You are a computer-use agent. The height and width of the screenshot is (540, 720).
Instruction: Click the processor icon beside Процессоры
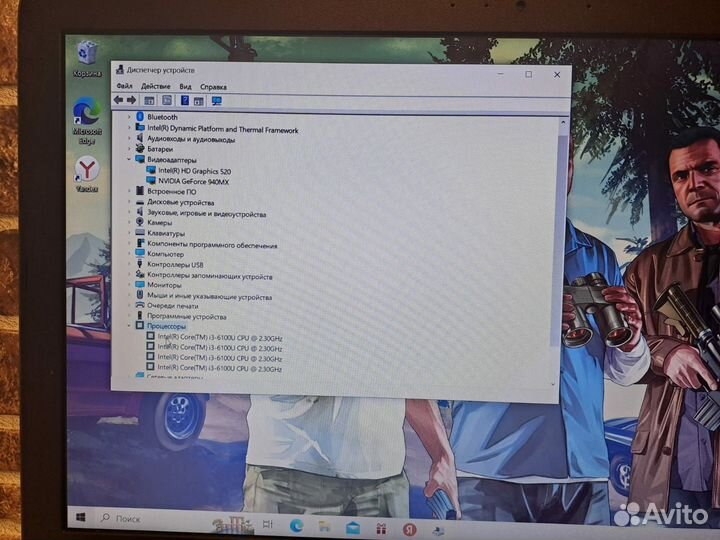140,326
